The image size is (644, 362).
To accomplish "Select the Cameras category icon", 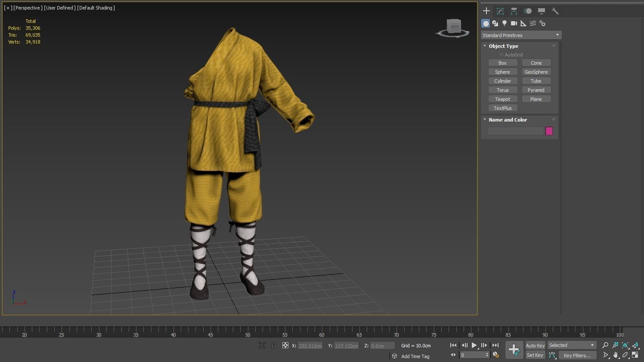I will click(x=514, y=23).
